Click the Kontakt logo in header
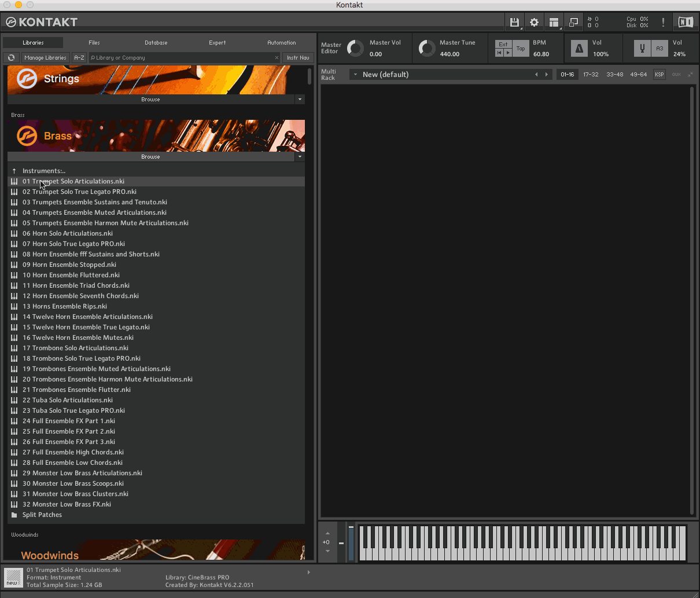700x598 pixels. [42, 22]
